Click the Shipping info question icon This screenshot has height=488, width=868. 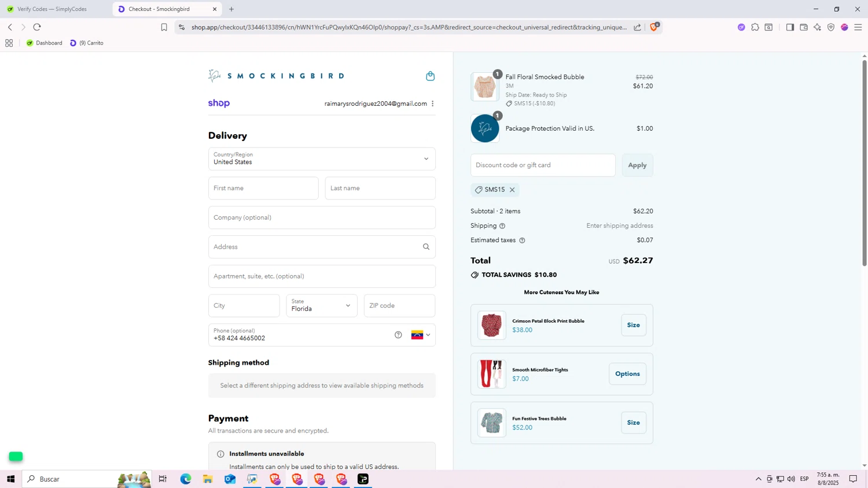point(502,226)
